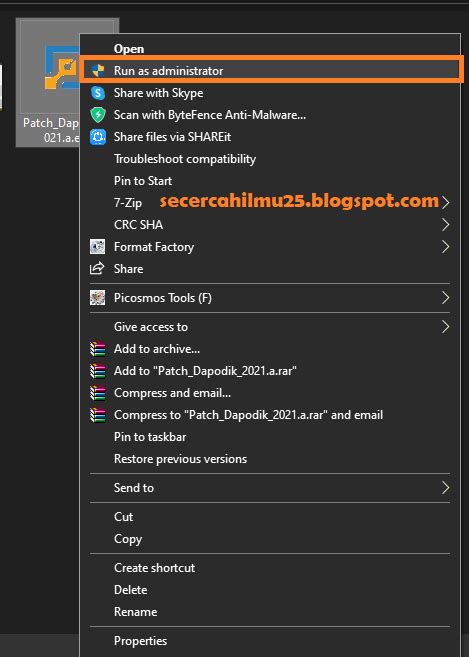Open Properties from the context menu

271,641
